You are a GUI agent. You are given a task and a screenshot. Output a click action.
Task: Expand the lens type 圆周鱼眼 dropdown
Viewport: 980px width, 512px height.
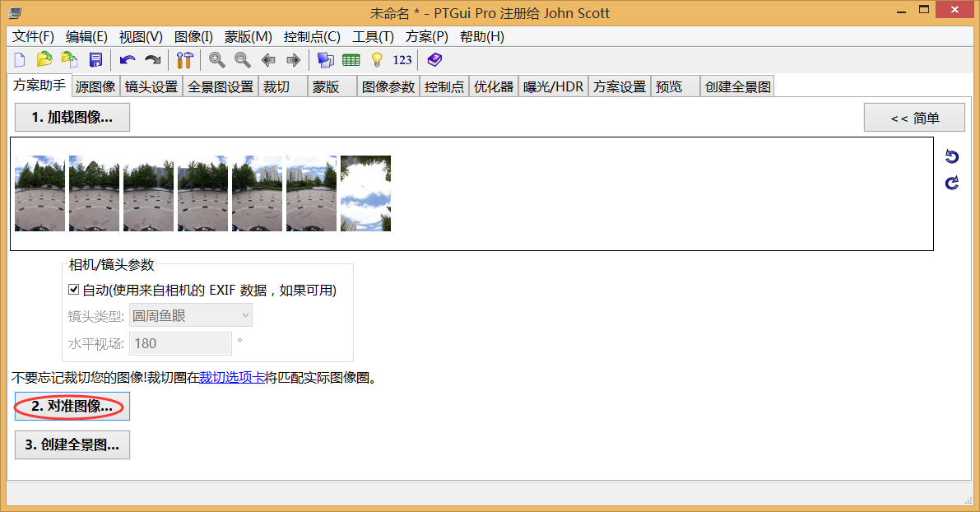[x=191, y=315]
